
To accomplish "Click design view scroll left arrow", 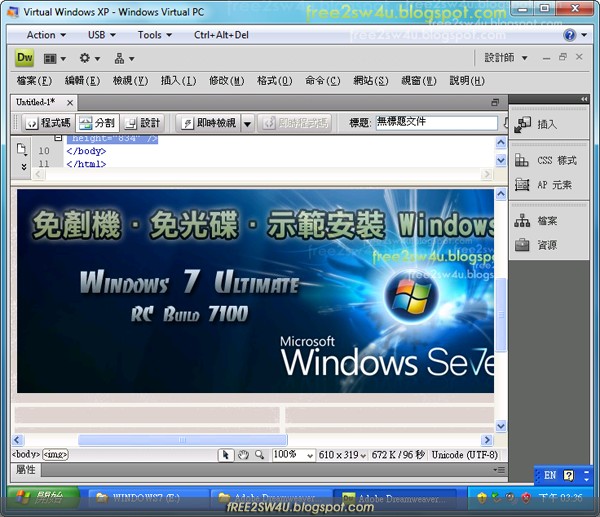I will coord(18,440).
